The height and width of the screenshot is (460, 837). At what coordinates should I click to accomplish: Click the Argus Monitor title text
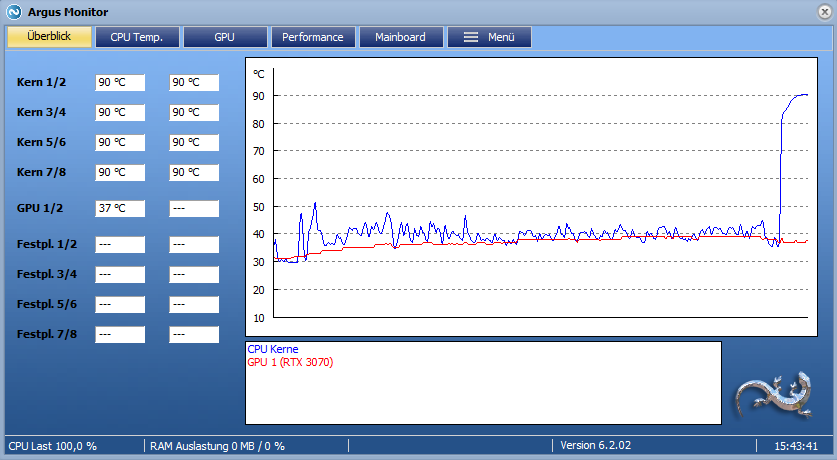[68, 12]
